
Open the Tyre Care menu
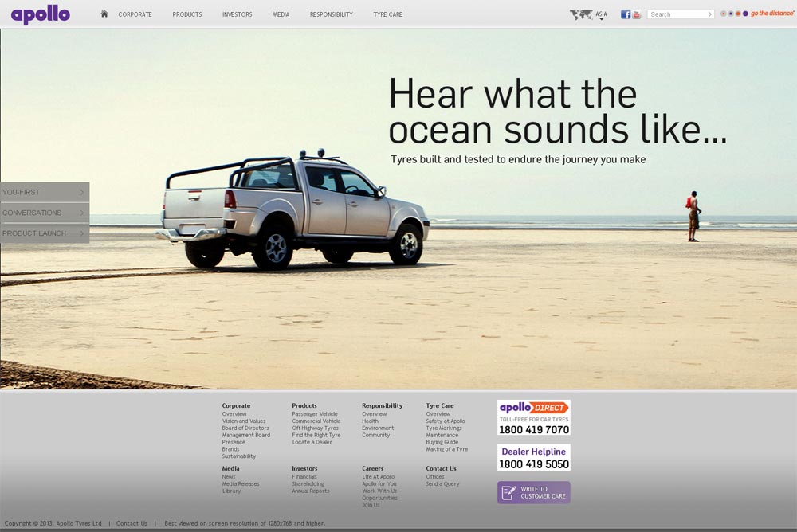[x=388, y=14]
